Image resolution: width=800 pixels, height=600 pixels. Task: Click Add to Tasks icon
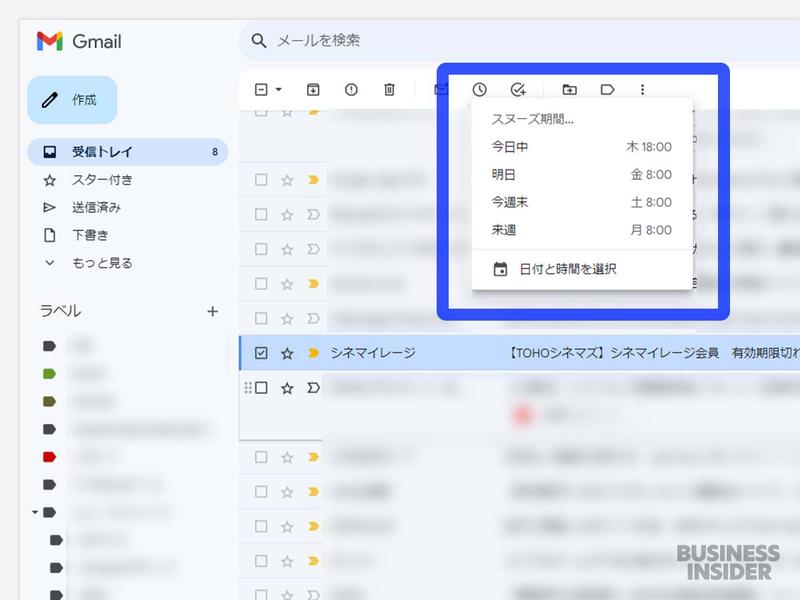click(x=518, y=90)
